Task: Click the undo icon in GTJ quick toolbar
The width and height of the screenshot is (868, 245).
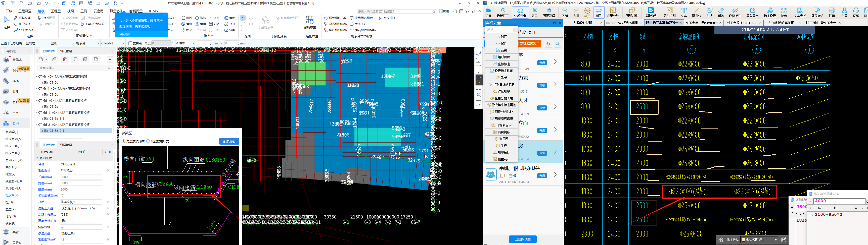Action: [46, 3]
